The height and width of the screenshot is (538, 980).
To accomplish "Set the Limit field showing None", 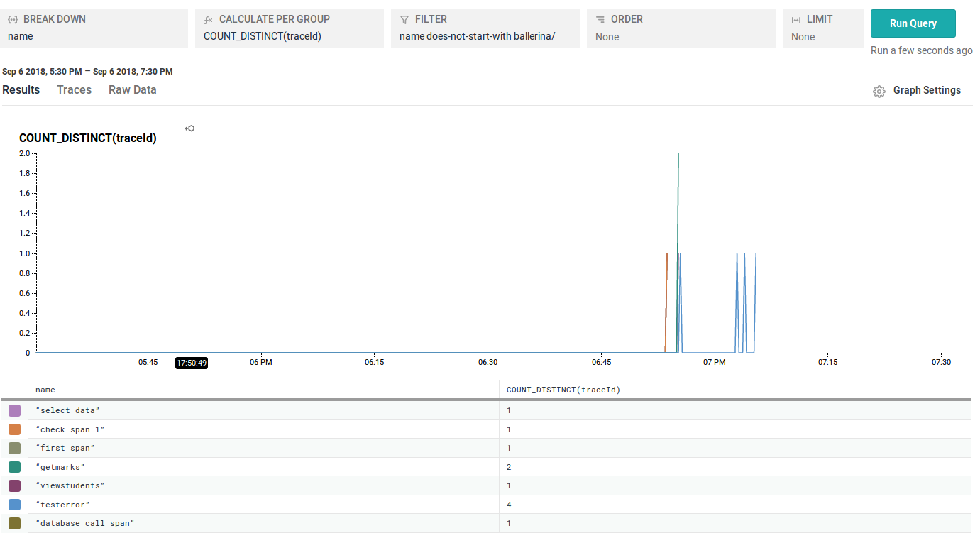I will click(823, 28).
